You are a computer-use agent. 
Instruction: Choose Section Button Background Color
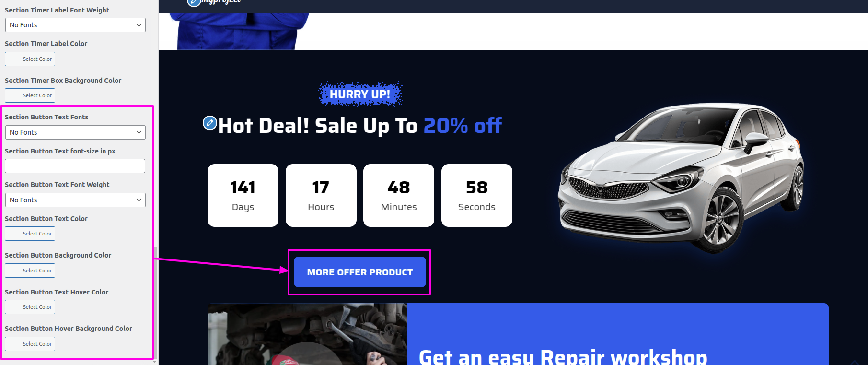click(30, 271)
